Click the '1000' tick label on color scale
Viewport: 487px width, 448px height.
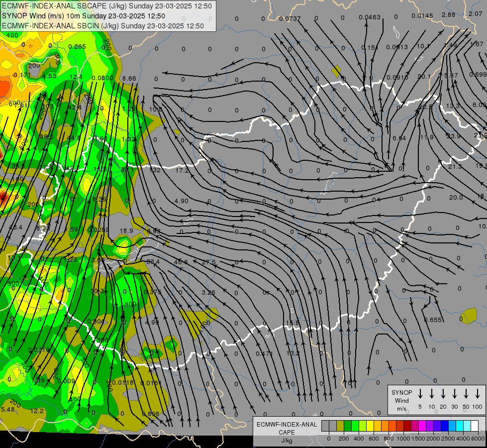[403, 439]
